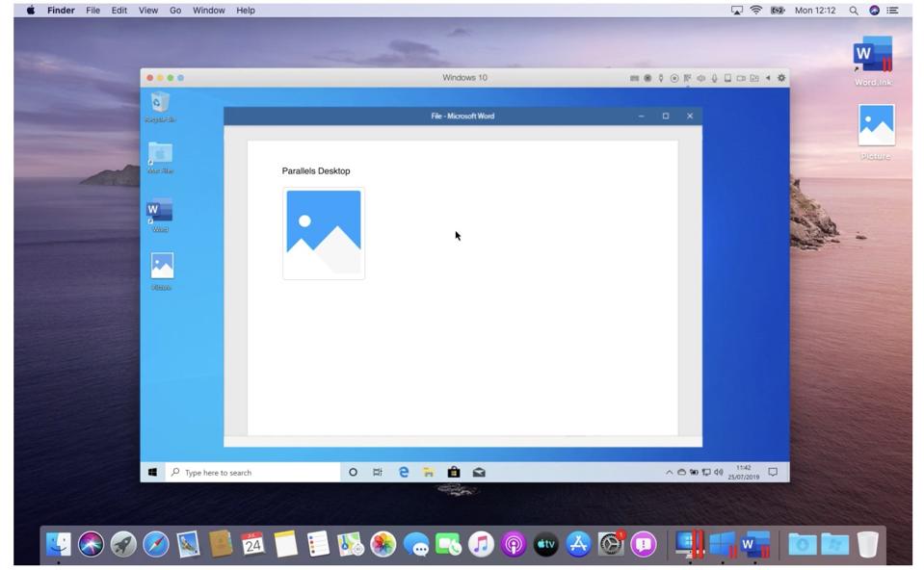Viewport: 924px width, 570px height.
Task: Open the View menu
Action: (x=148, y=10)
